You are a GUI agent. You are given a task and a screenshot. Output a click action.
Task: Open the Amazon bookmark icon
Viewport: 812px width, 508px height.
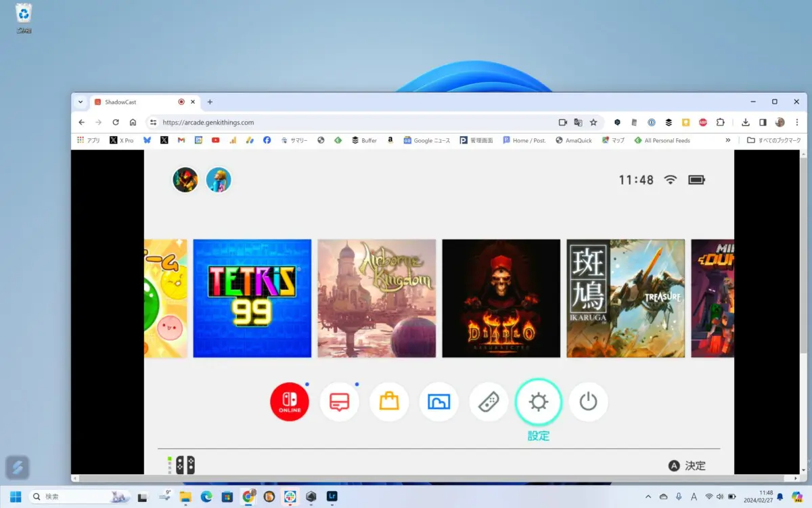pyautogui.click(x=390, y=140)
